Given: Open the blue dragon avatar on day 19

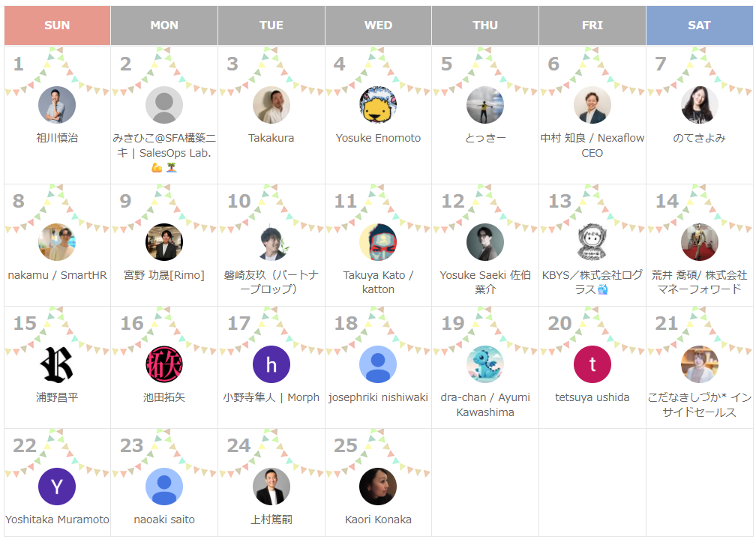Looking at the screenshot, I should coord(485,364).
